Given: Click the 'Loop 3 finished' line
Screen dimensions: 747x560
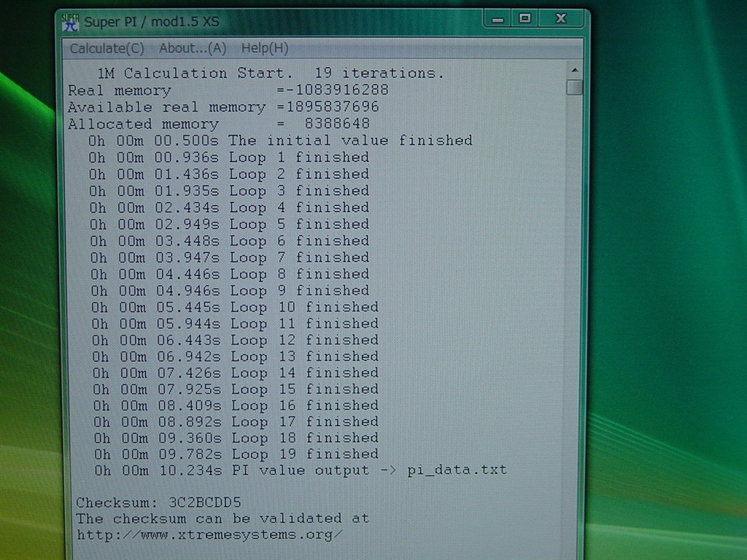Looking at the screenshot, I should point(229,190).
